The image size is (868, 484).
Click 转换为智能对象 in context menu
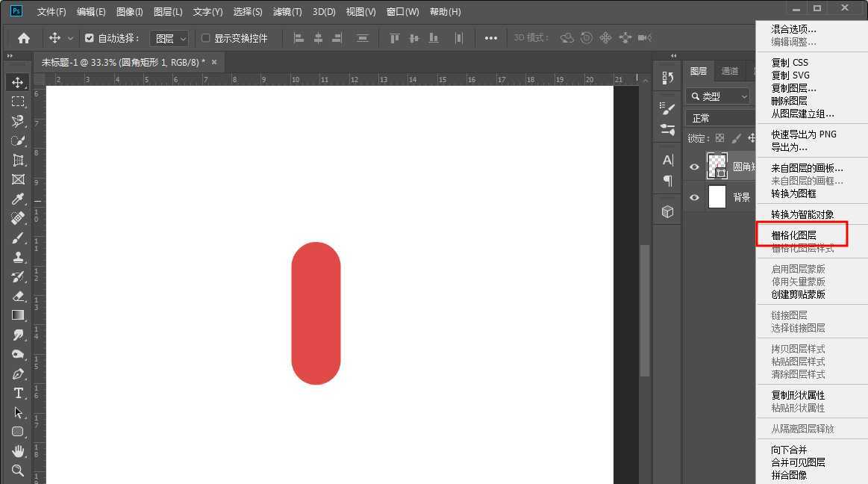click(x=802, y=214)
